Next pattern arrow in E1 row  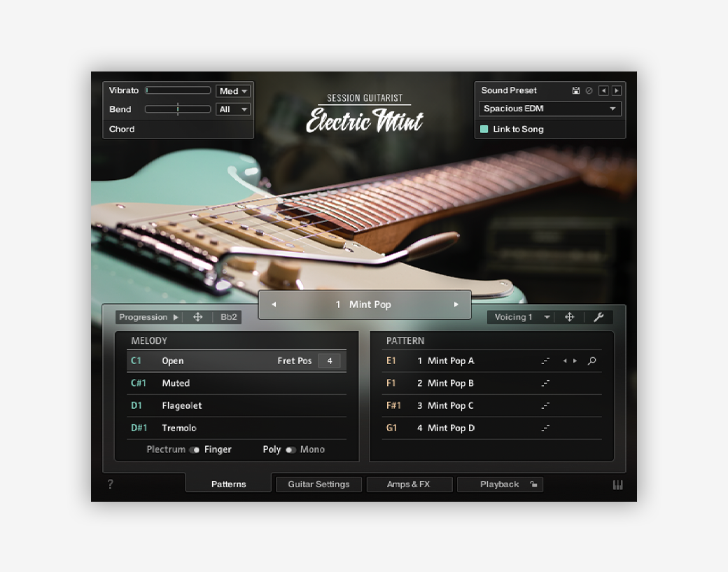(575, 361)
